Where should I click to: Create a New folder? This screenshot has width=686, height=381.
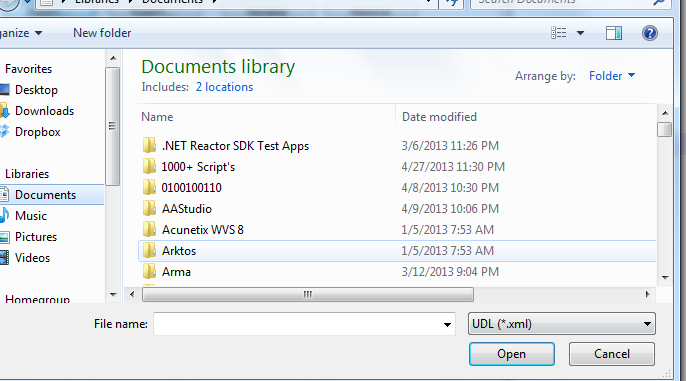[x=102, y=33]
